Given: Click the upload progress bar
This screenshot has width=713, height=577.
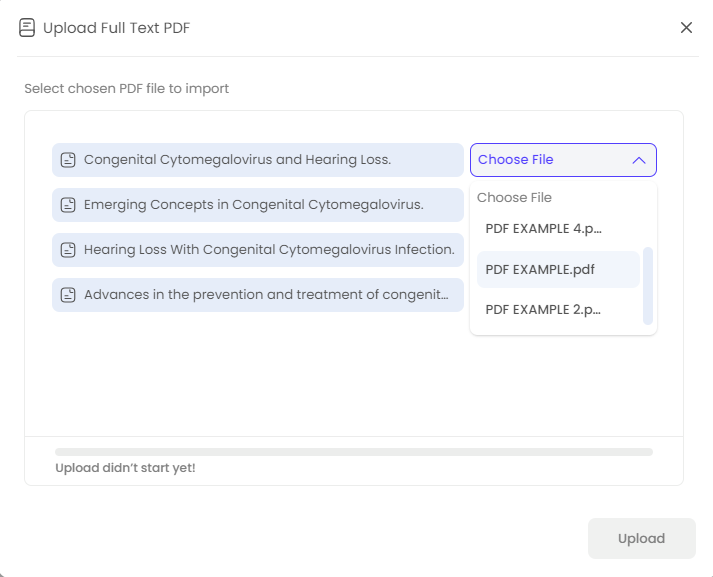Looking at the screenshot, I should point(354,452).
